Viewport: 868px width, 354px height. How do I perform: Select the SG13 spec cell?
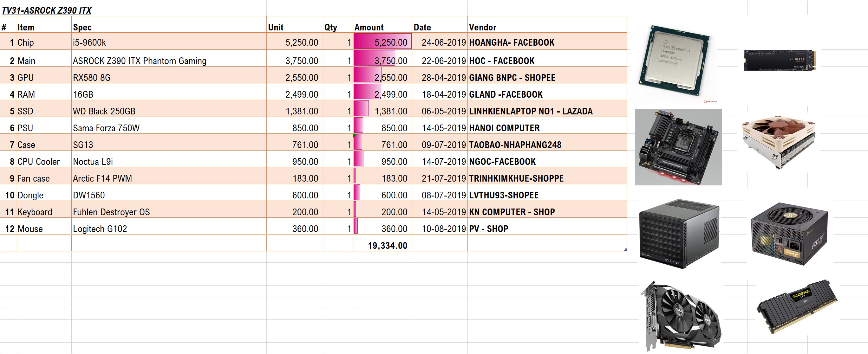(x=169, y=143)
